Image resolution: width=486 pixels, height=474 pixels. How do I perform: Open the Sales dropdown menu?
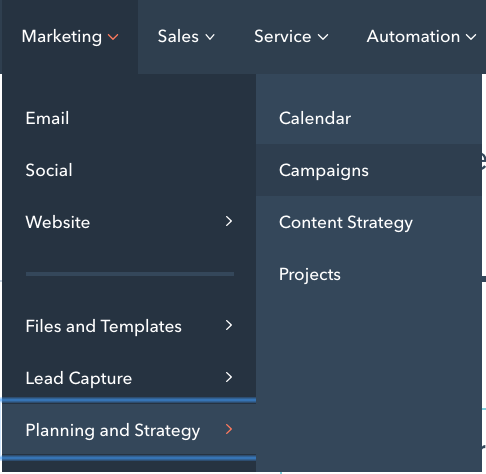(x=186, y=37)
